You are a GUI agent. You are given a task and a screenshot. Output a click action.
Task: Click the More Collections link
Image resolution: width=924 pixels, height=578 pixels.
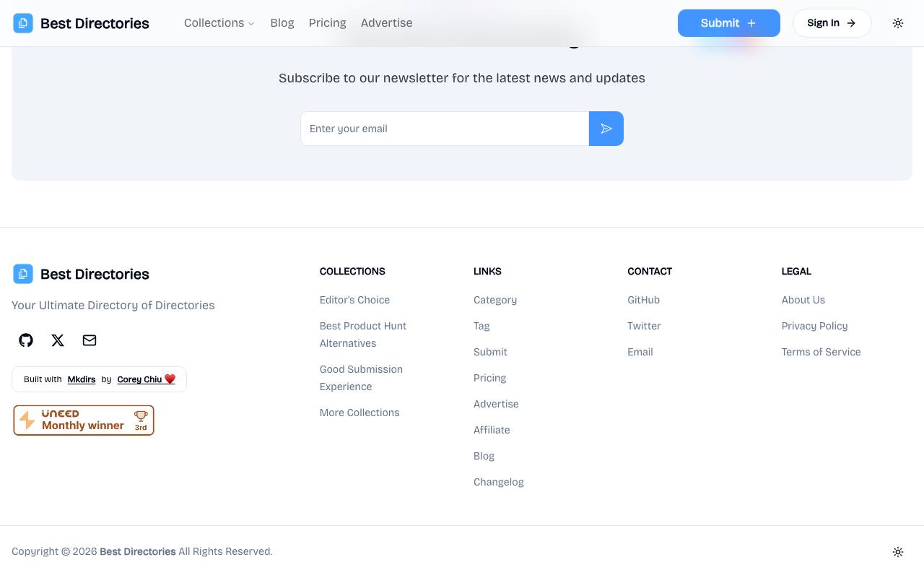[359, 413]
